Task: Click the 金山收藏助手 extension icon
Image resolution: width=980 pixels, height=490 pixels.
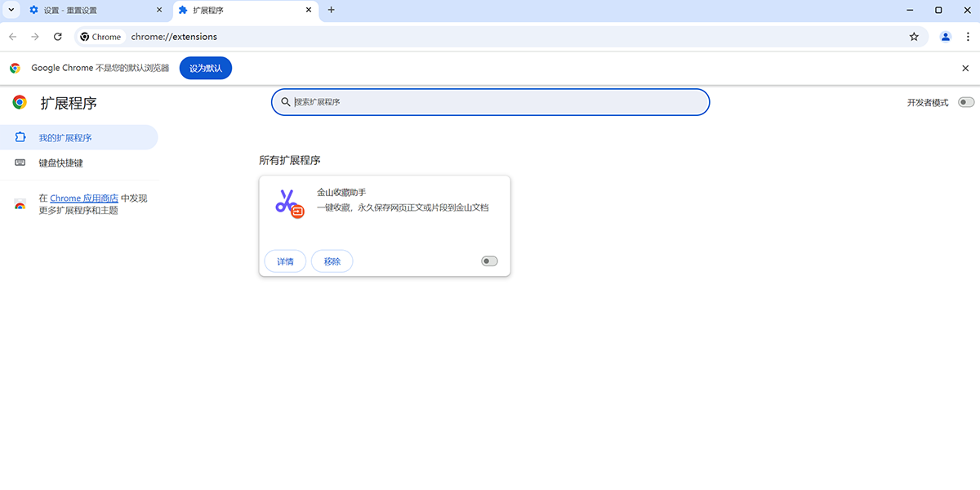Action: point(287,203)
